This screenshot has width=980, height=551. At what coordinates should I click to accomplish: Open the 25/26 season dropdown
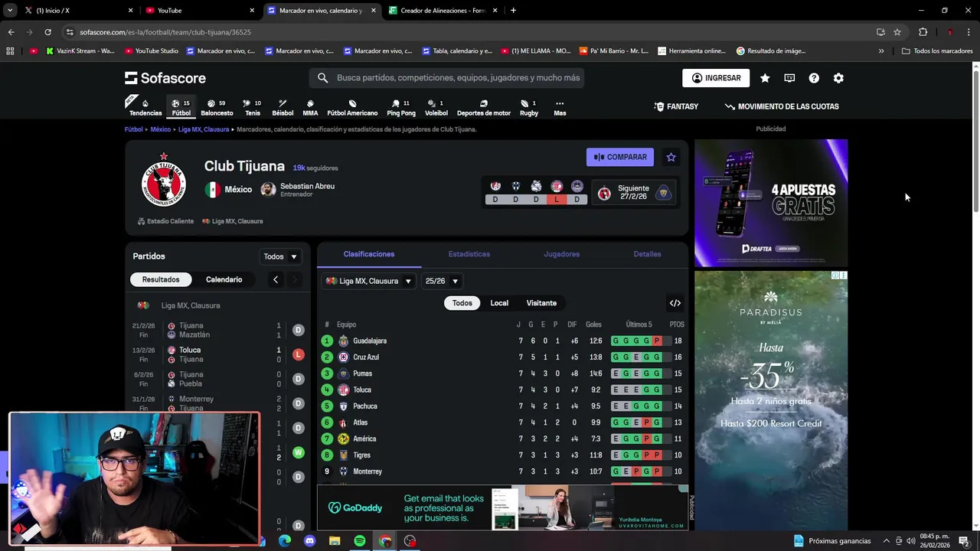pyautogui.click(x=442, y=281)
